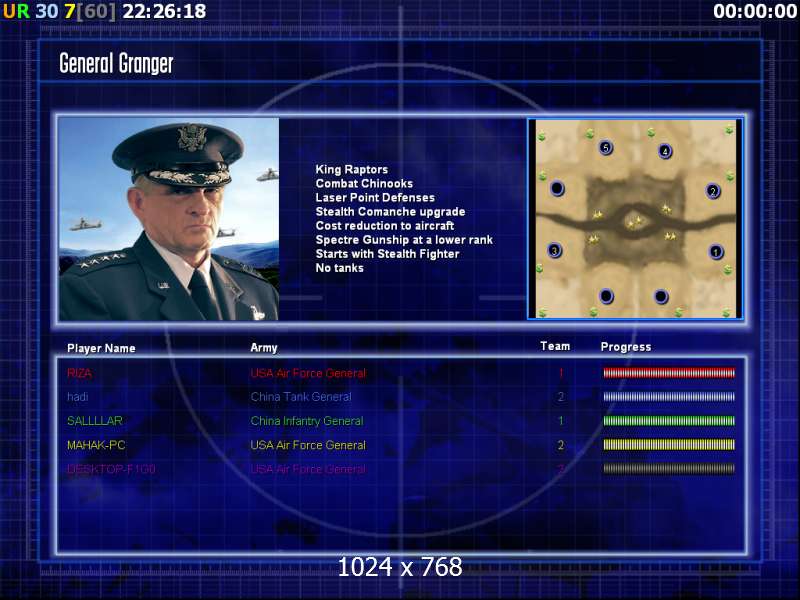The width and height of the screenshot is (800, 600).
Task: Click the General Granger title
Action: [x=116, y=64]
